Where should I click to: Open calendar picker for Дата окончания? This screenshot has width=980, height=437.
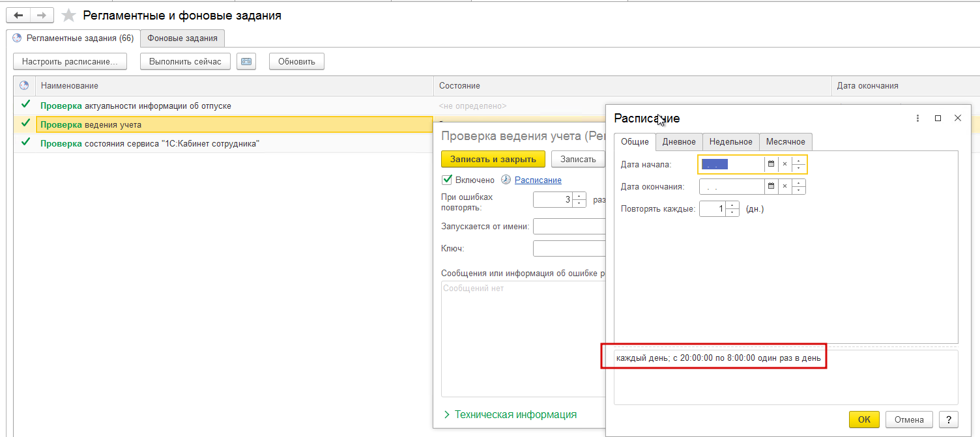coord(771,186)
